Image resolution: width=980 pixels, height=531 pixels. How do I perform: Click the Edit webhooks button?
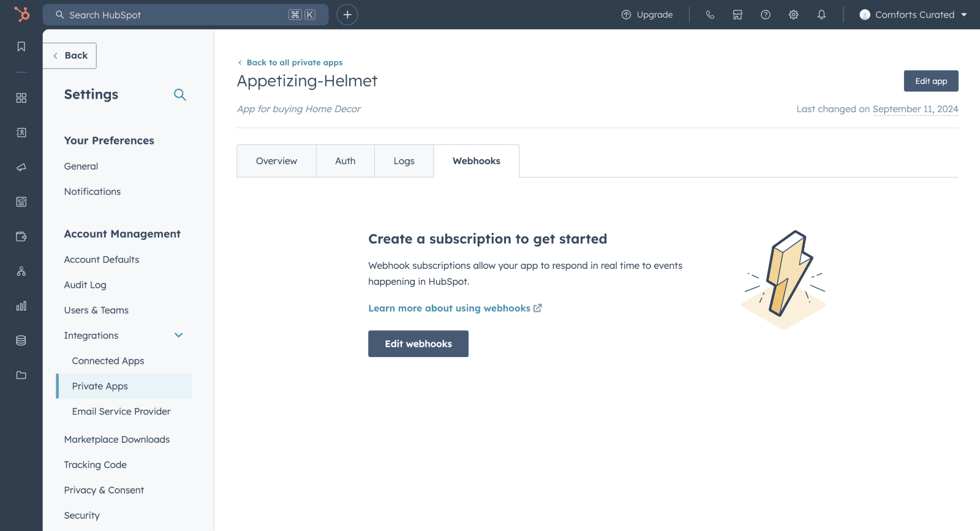click(x=418, y=344)
